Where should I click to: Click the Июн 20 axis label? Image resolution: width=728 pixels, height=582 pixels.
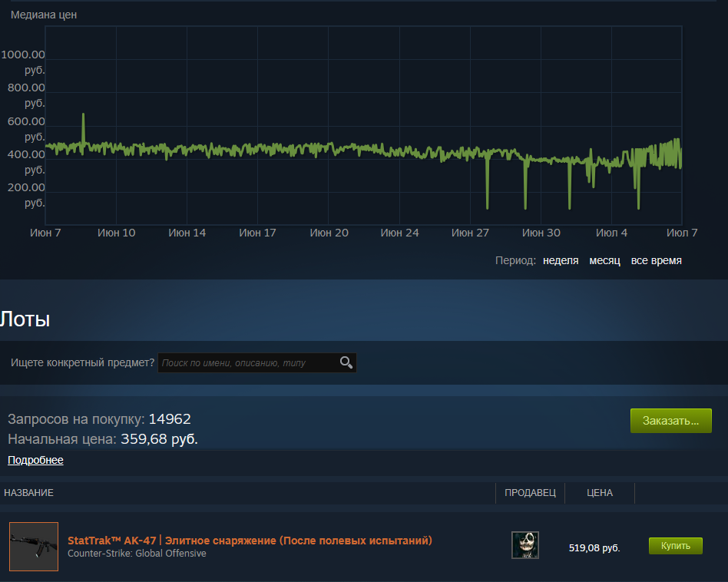(329, 233)
